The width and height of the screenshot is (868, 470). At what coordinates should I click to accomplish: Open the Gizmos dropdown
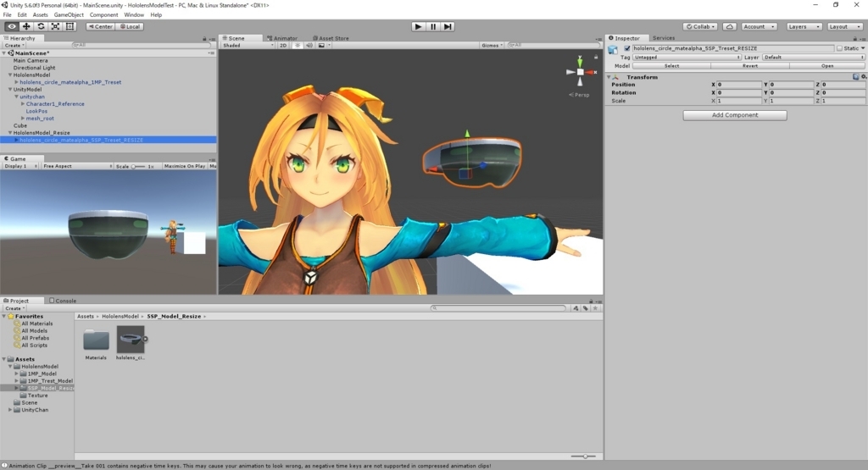point(492,46)
